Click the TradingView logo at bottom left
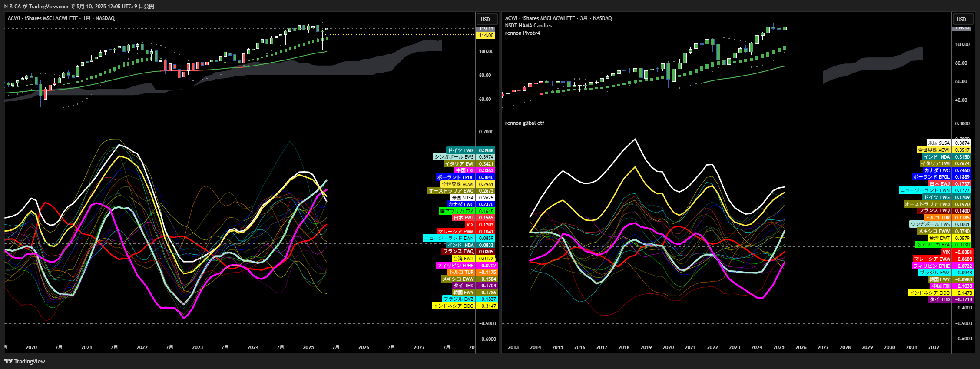 click(25, 361)
